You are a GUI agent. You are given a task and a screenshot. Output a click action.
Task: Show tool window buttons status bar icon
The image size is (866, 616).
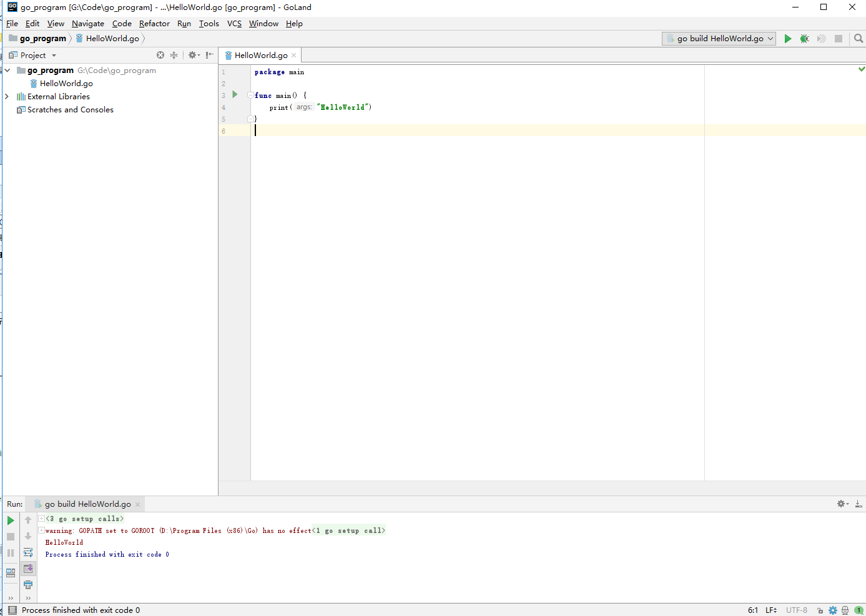coord(12,610)
